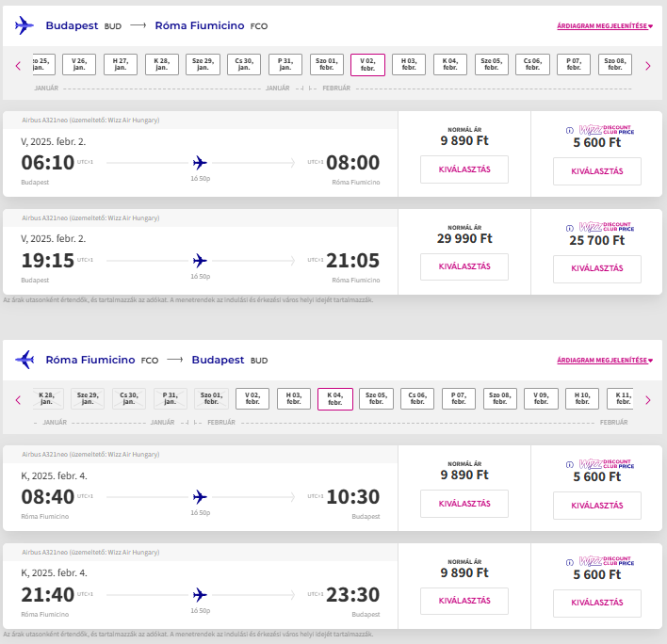Select the 5 600 Ft Discount Club price for the 08:40 flight
Image resolution: width=667 pixels, height=644 pixels.
(x=597, y=505)
